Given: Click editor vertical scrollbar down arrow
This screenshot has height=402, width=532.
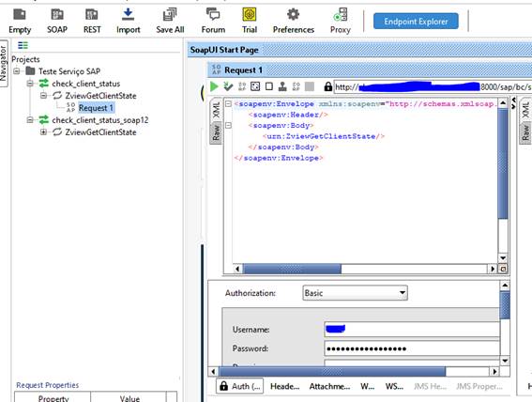Looking at the screenshot, I should tap(503, 258).
